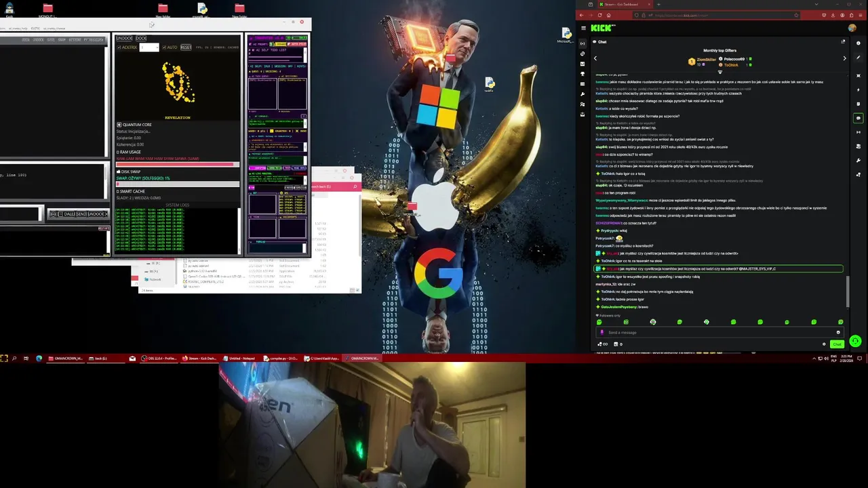Viewport: 868px width, 488px height.
Task: Open the link icon in Kick left sidebar
Action: [x=583, y=54]
